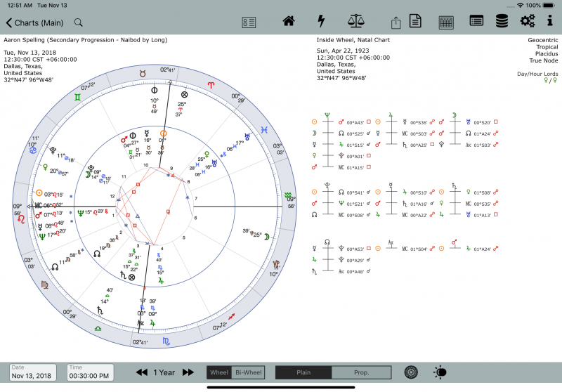This screenshot has height=392, width=562.
Task: Open the grid table icon
Action: tap(446, 22)
